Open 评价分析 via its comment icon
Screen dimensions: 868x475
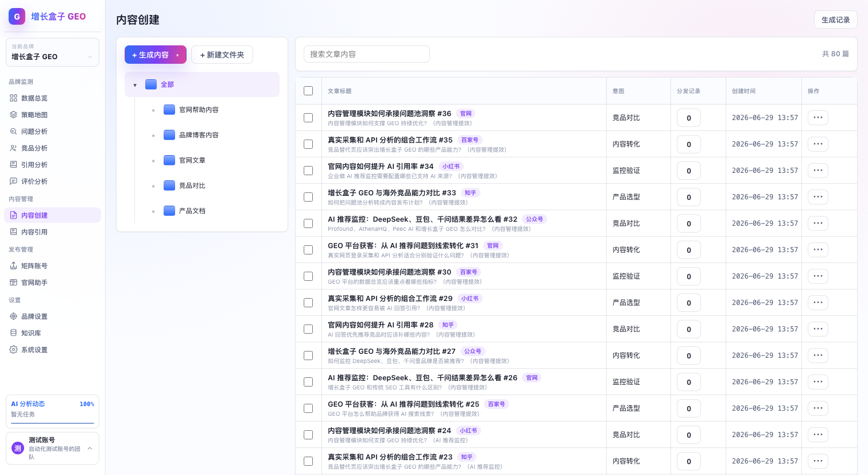coord(13,181)
